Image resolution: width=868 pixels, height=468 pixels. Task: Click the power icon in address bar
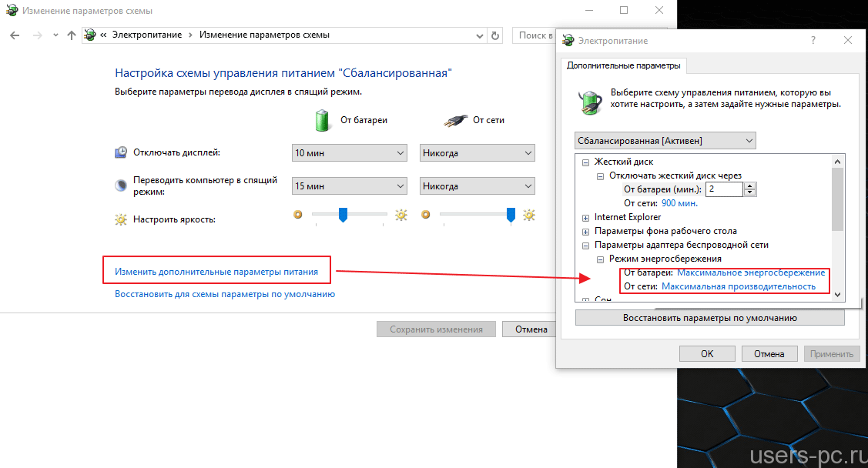92,35
